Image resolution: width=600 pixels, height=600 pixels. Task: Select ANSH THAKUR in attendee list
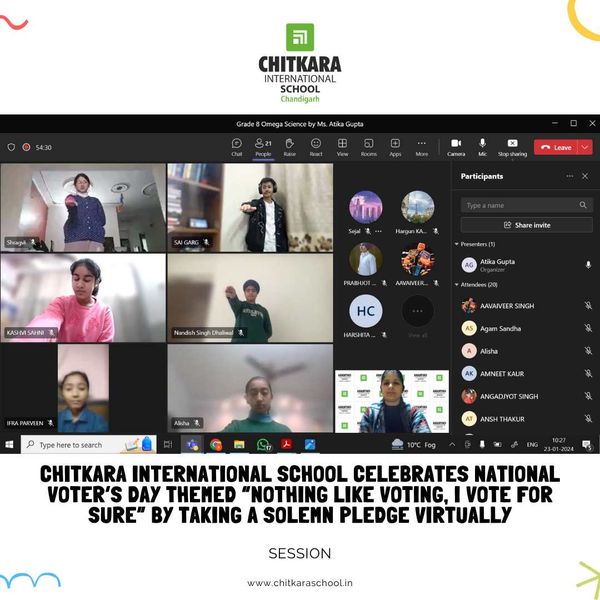(x=527, y=419)
